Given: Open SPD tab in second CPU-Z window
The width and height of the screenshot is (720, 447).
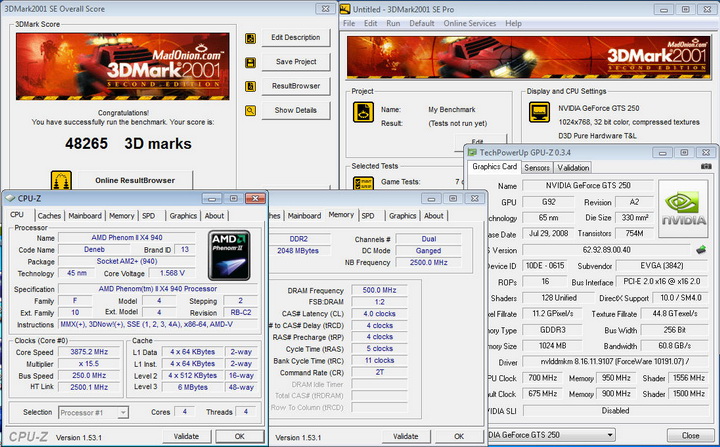Looking at the screenshot, I should 368,215.
